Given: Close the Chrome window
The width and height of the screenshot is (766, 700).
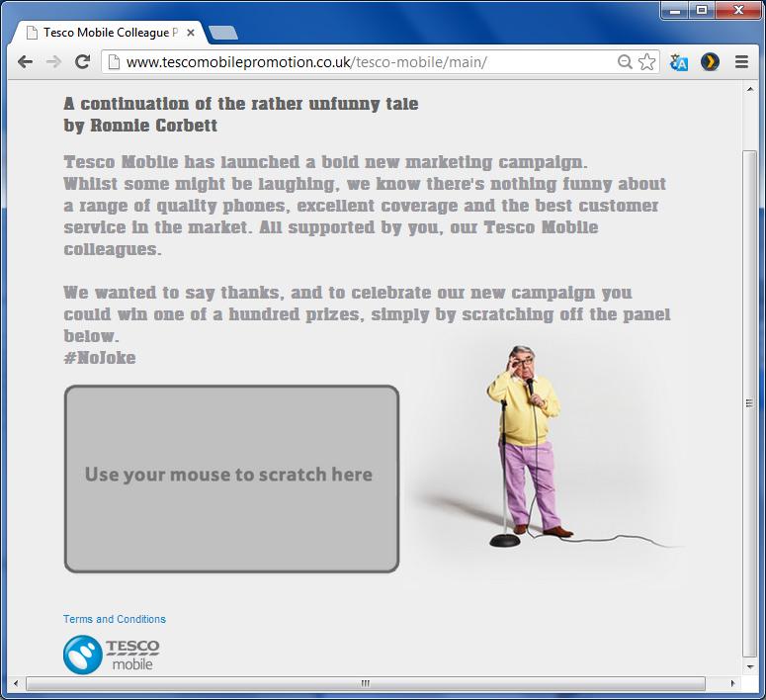Looking at the screenshot, I should pyautogui.click(x=738, y=11).
